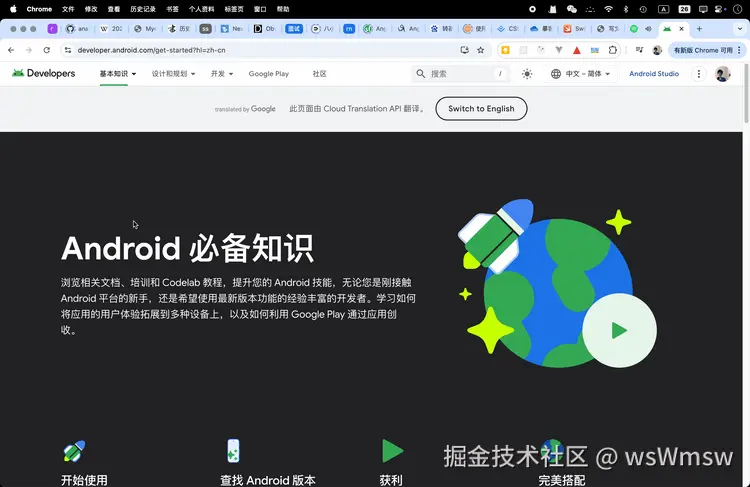Switch to the Swift browser tab
Viewport: 750px width, 487px height.
(x=573, y=29)
